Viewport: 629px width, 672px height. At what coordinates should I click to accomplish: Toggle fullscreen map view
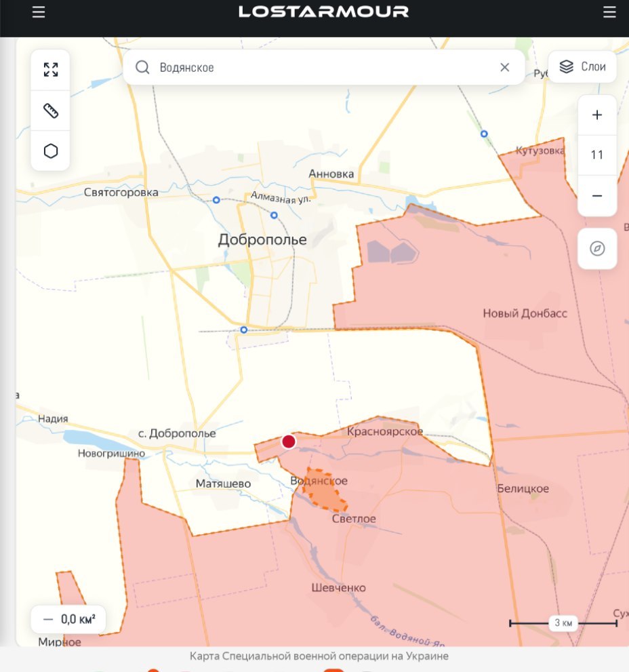tap(51, 69)
